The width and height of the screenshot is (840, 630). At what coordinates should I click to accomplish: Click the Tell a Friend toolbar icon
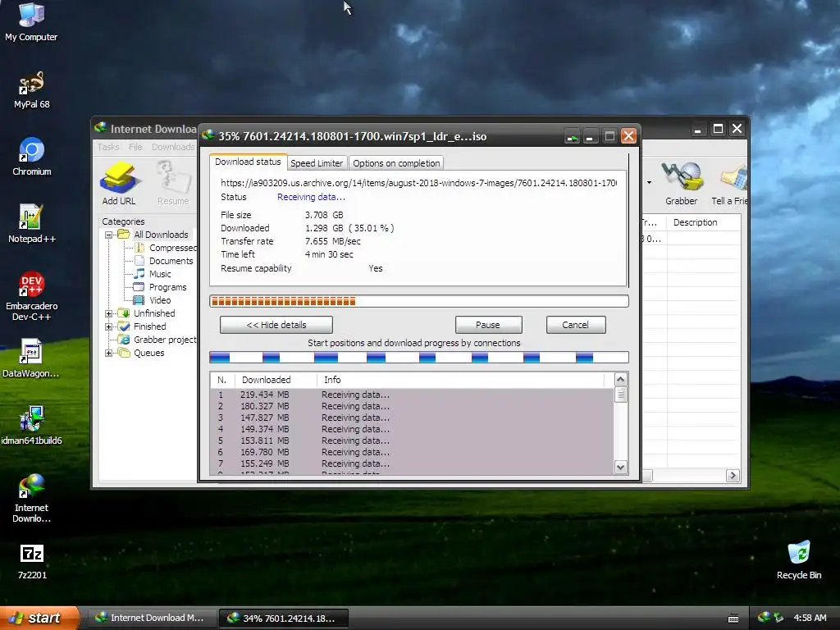(x=729, y=184)
